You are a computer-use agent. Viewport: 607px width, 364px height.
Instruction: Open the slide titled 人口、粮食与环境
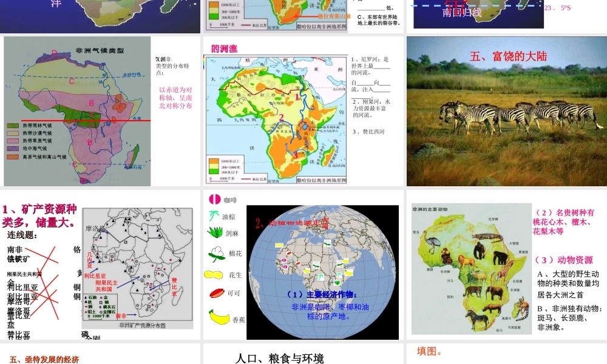303,354
